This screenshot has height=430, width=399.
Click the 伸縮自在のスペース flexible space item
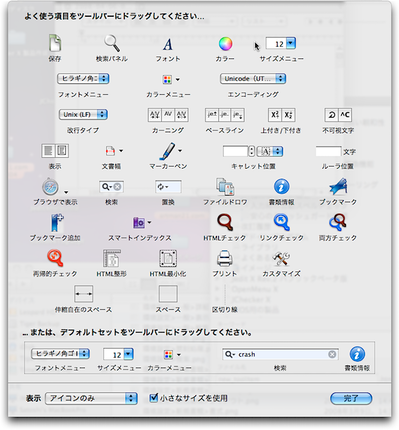pos(84,294)
